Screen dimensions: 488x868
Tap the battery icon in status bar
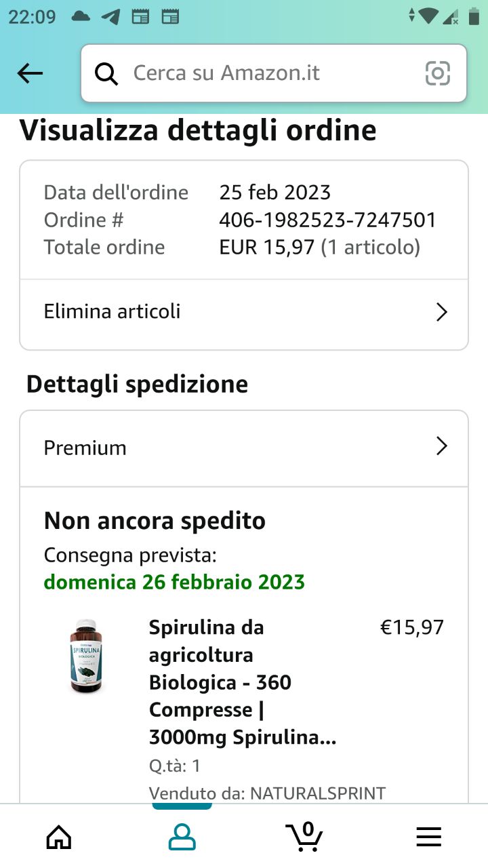pyautogui.click(x=474, y=16)
